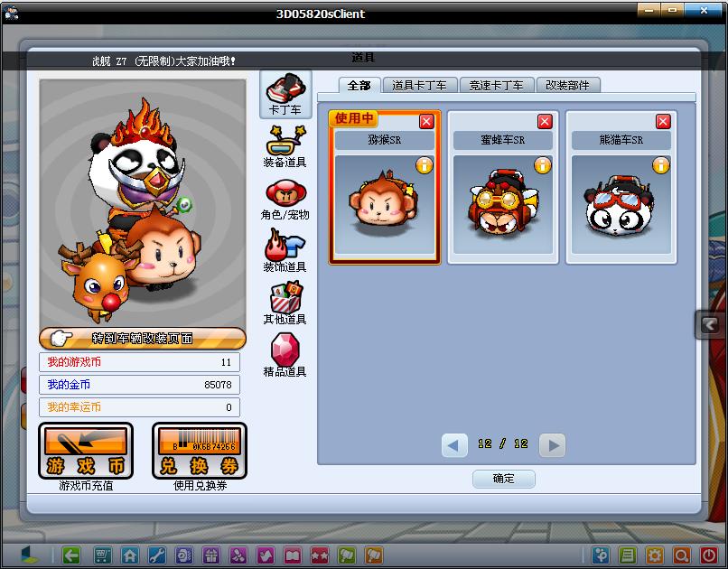This screenshot has height=569, width=728.
Task: Select the 熊猫车SR kart thumbnail
Action: 621,205
